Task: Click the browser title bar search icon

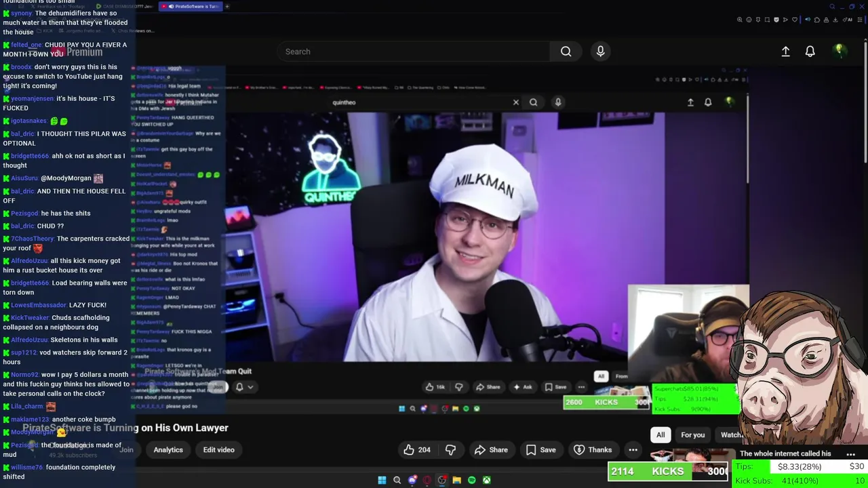Action: (x=832, y=6)
